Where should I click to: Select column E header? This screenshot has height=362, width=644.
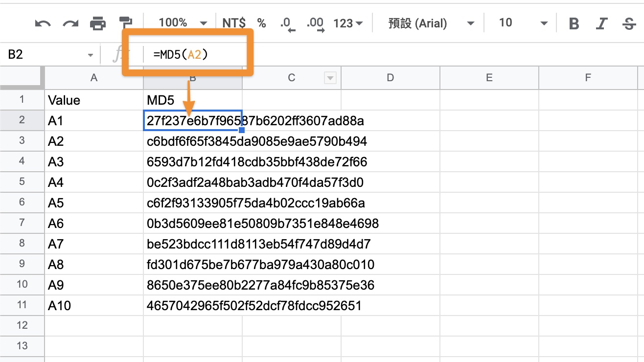(x=489, y=77)
